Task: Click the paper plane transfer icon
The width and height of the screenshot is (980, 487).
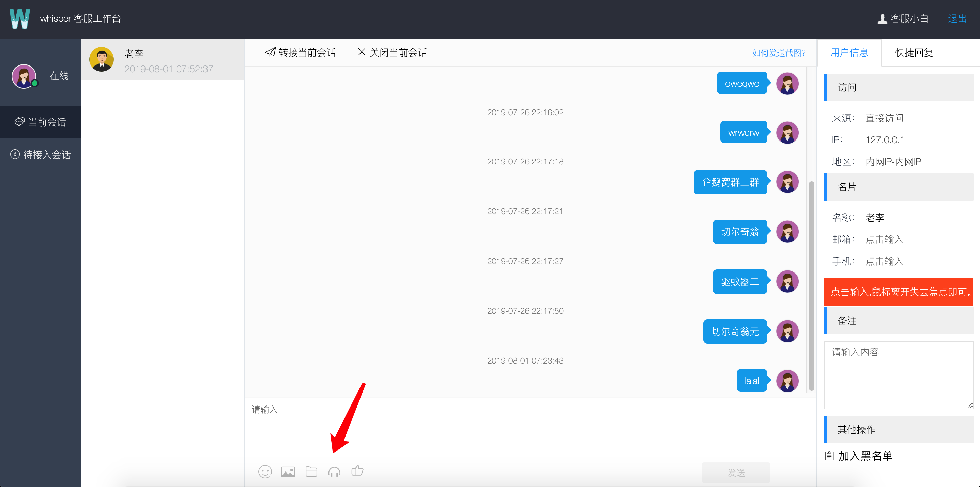Action: 270,52
